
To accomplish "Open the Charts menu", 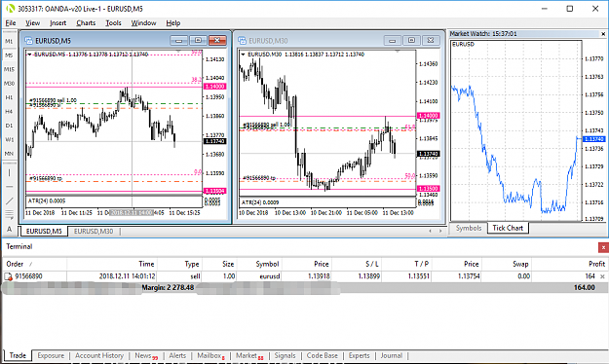I will pos(86,23).
